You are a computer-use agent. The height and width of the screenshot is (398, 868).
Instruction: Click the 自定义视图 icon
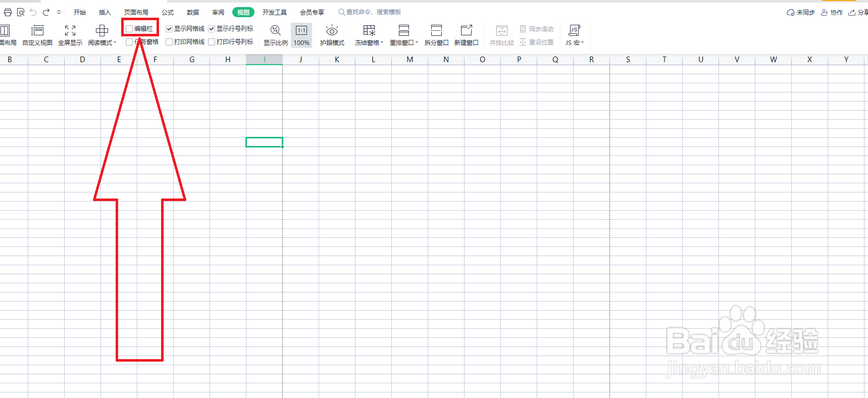click(x=37, y=30)
